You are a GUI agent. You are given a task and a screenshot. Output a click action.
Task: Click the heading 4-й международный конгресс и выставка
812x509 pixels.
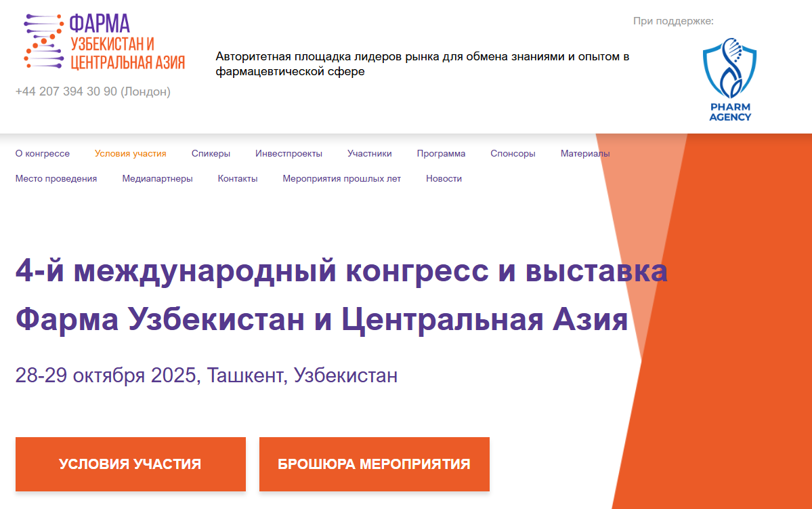tap(341, 270)
